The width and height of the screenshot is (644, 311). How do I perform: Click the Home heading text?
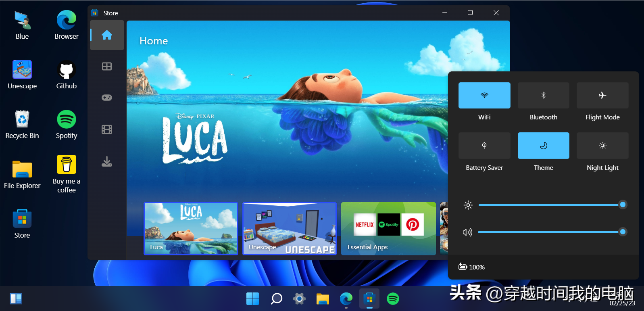(x=154, y=41)
